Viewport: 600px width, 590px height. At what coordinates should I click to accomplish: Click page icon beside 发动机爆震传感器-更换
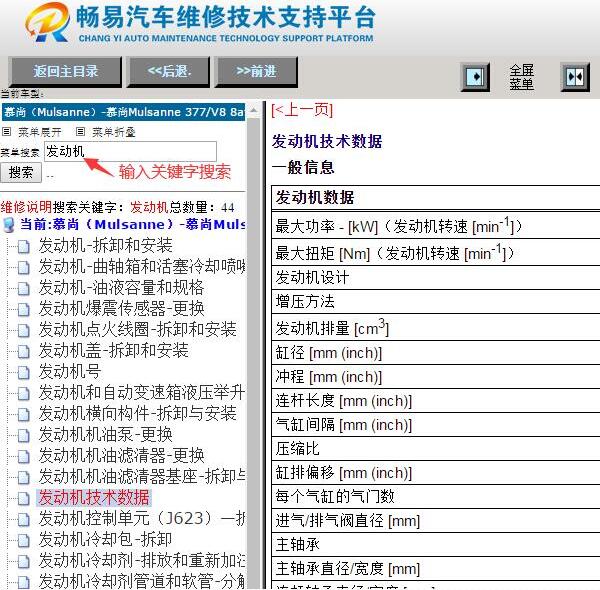(x=23, y=310)
